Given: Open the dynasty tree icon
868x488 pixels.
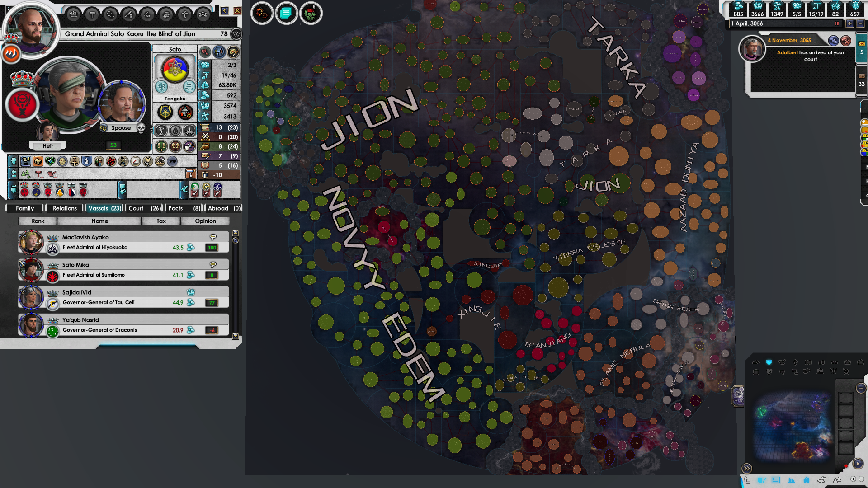Looking at the screenshot, I should click(161, 86).
